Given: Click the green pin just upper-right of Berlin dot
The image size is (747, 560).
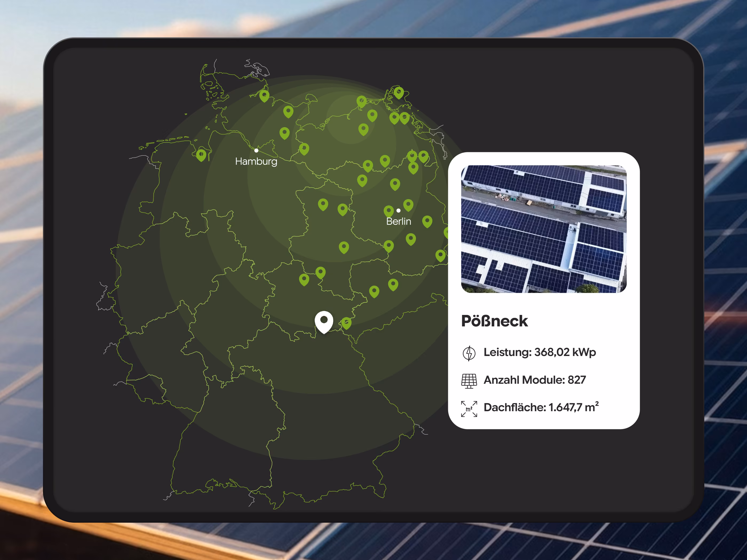Looking at the screenshot, I should (408, 205).
